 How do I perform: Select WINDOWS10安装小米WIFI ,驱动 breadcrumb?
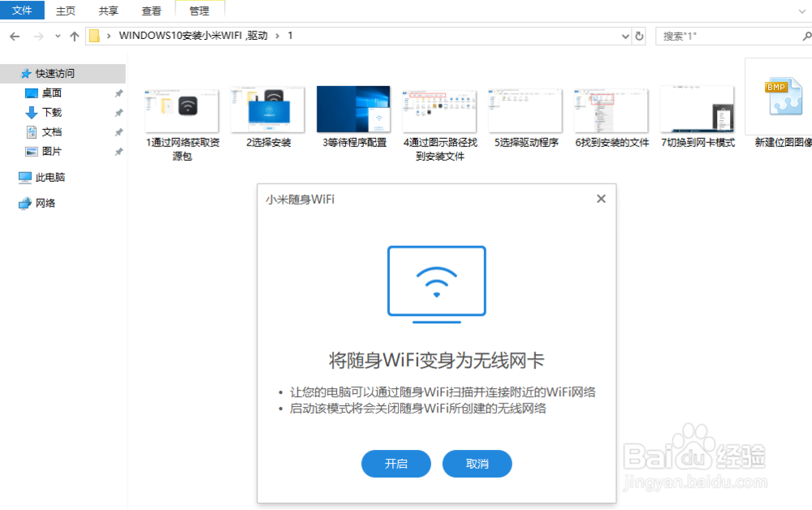[x=193, y=36]
